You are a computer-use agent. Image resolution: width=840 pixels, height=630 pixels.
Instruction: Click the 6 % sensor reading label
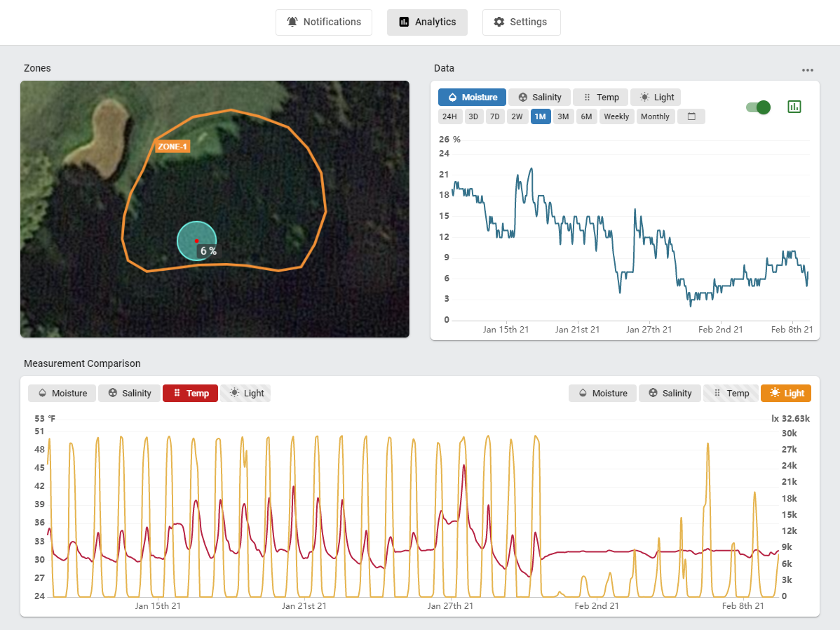coord(208,251)
